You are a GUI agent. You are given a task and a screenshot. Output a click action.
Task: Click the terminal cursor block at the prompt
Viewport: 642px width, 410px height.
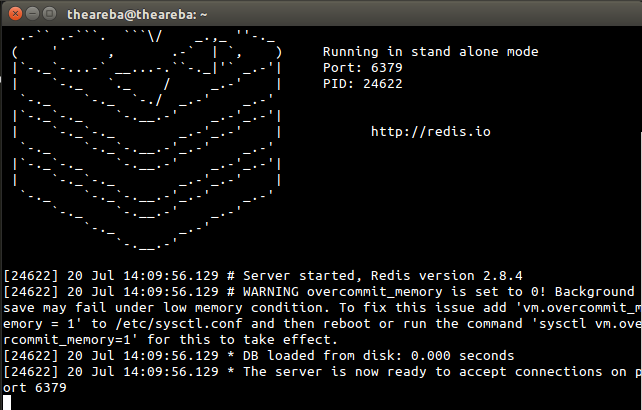point(7,403)
